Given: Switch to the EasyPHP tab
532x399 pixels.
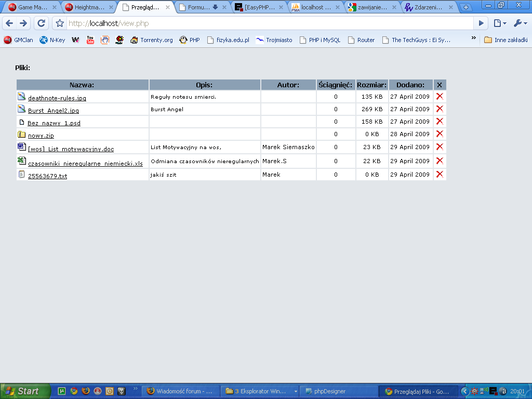Looking at the screenshot, I should pos(259,7).
